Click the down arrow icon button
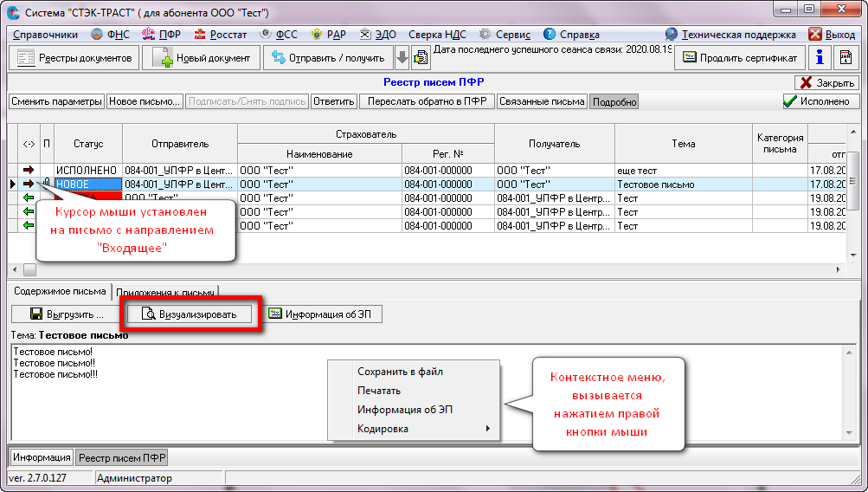 click(402, 58)
